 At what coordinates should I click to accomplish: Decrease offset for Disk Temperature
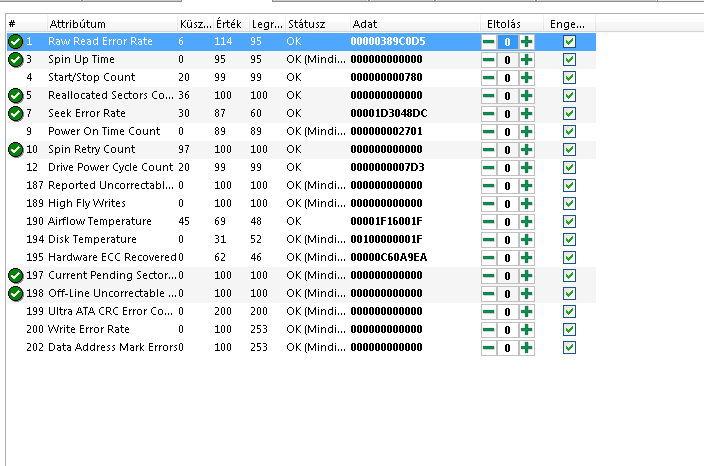pos(488,239)
